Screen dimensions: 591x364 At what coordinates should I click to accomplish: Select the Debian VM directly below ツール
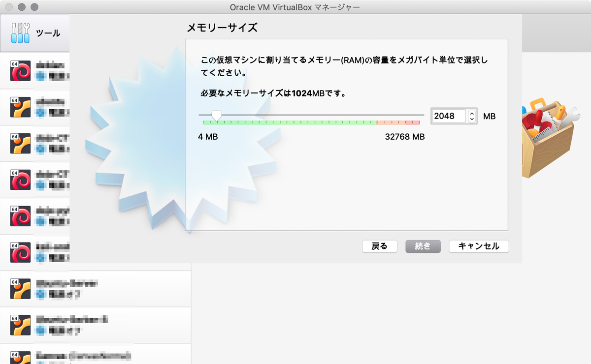[x=34, y=71]
